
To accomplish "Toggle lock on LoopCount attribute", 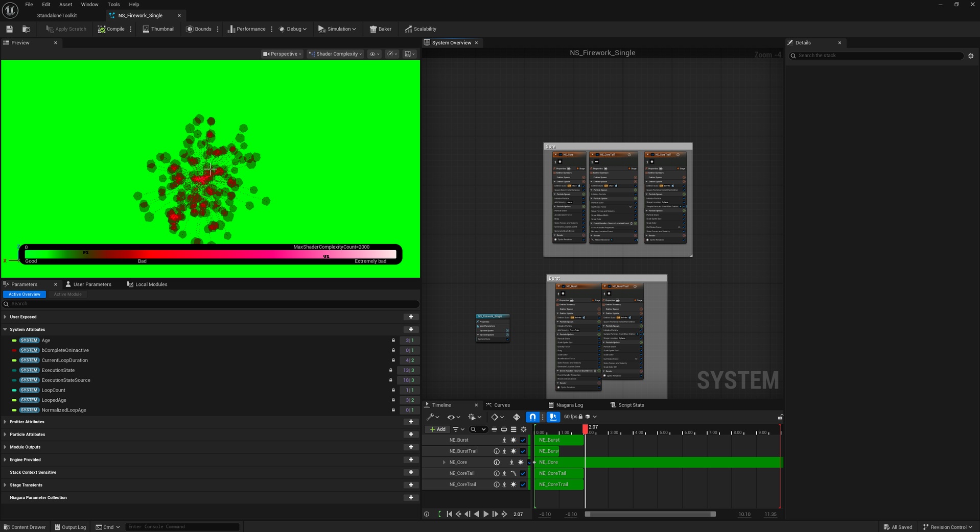I will [x=393, y=390].
